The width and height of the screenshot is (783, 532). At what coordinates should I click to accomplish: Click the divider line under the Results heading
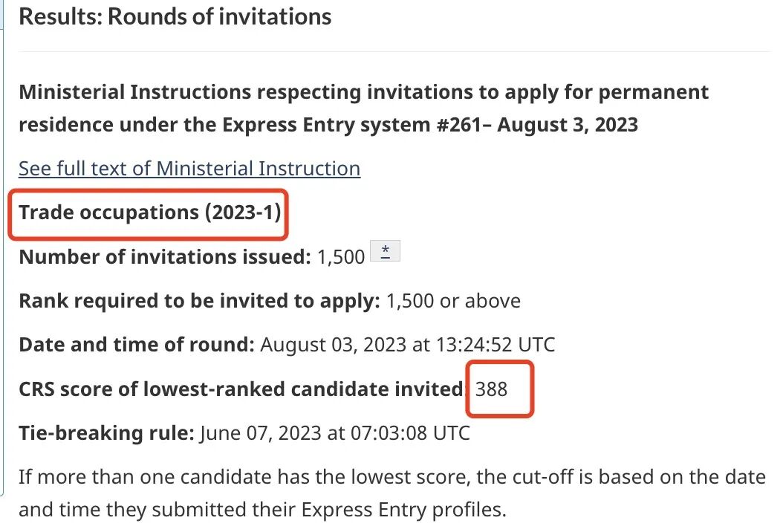click(394, 51)
